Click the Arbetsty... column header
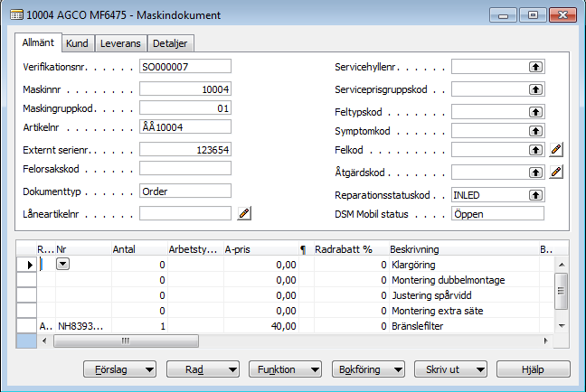586x392 pixels. (x=195, y=249)
